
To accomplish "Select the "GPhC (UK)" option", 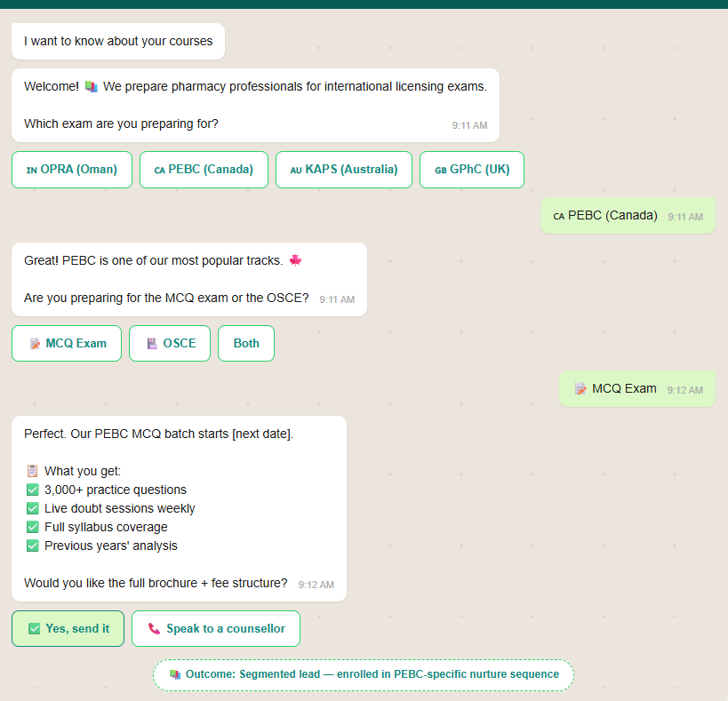I will 471,169.
